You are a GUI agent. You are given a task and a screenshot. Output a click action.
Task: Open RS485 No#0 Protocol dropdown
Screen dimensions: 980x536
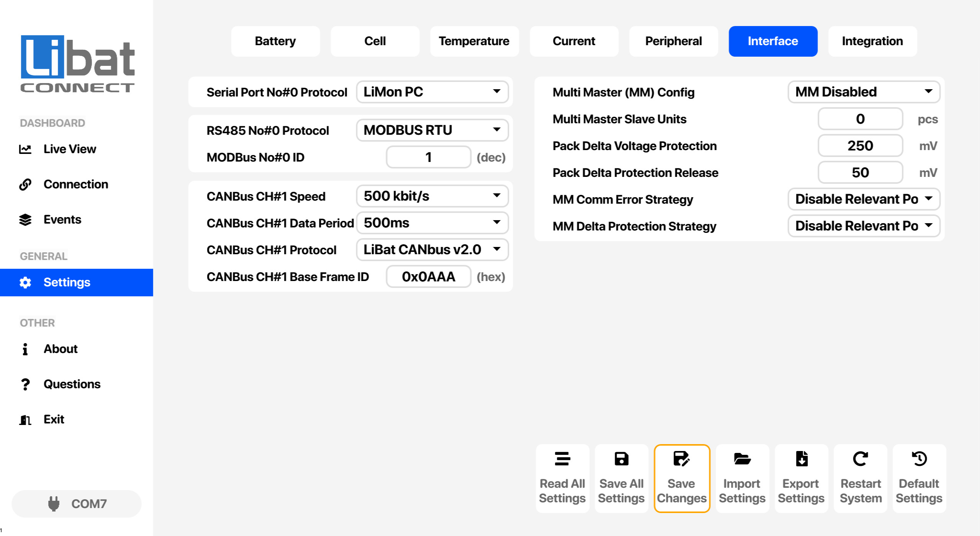point(432,130)
